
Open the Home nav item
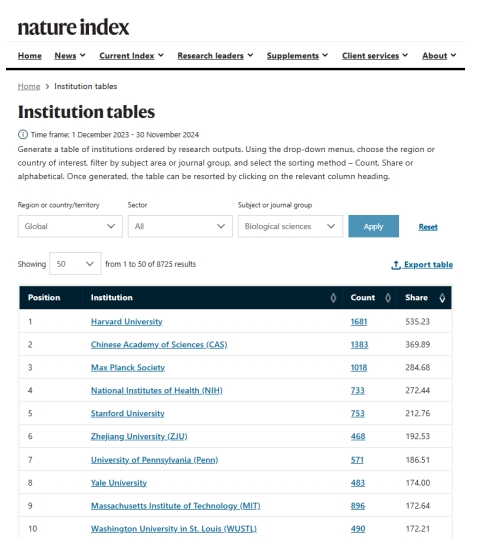[x=30, y=56]
